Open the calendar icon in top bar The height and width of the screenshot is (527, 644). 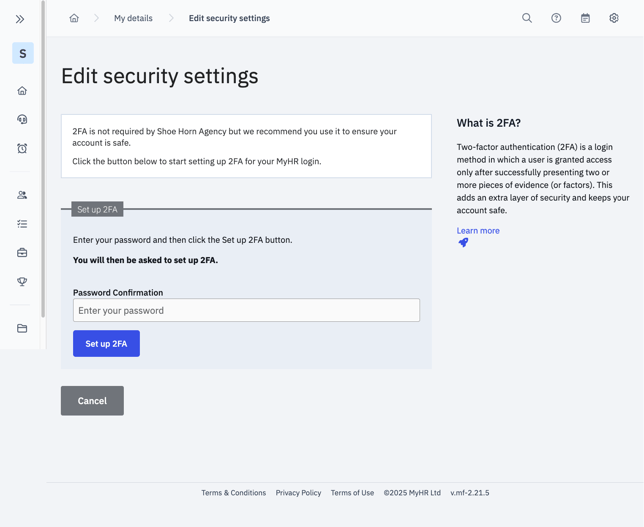coord(585,18)
